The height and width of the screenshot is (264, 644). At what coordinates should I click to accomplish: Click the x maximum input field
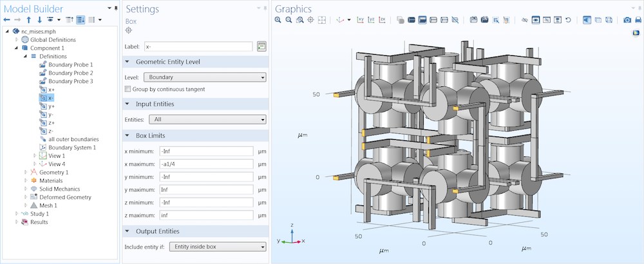point(205,164)
